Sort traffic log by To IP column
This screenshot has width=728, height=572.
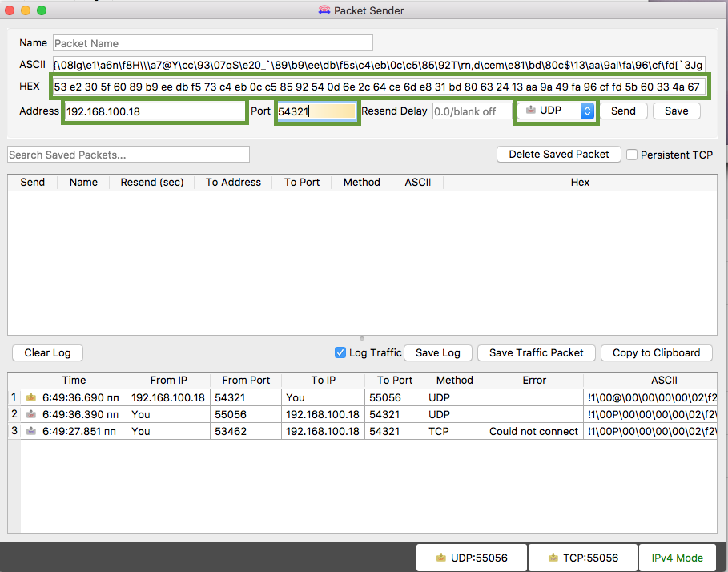[323, 381]
